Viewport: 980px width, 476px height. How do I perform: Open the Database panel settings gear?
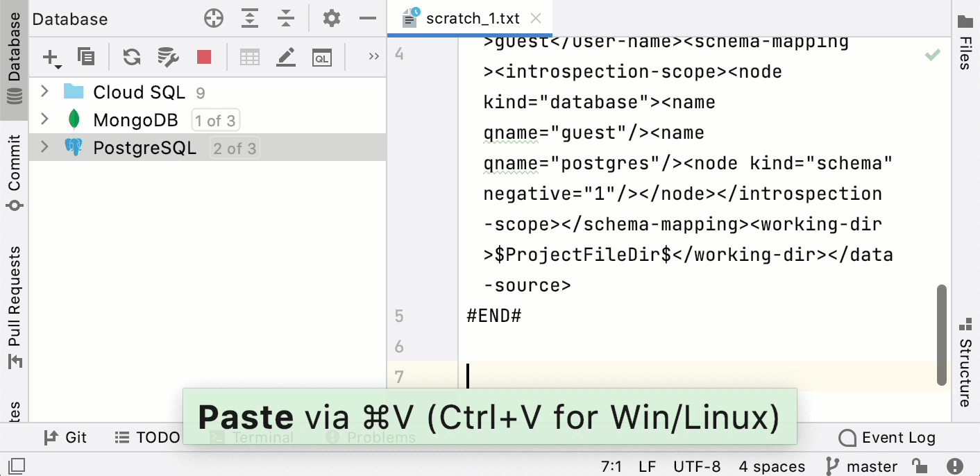331,19
